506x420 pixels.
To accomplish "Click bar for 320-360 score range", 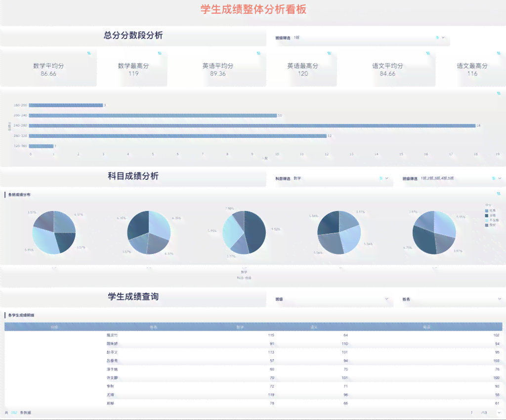I will coord(41,146).
